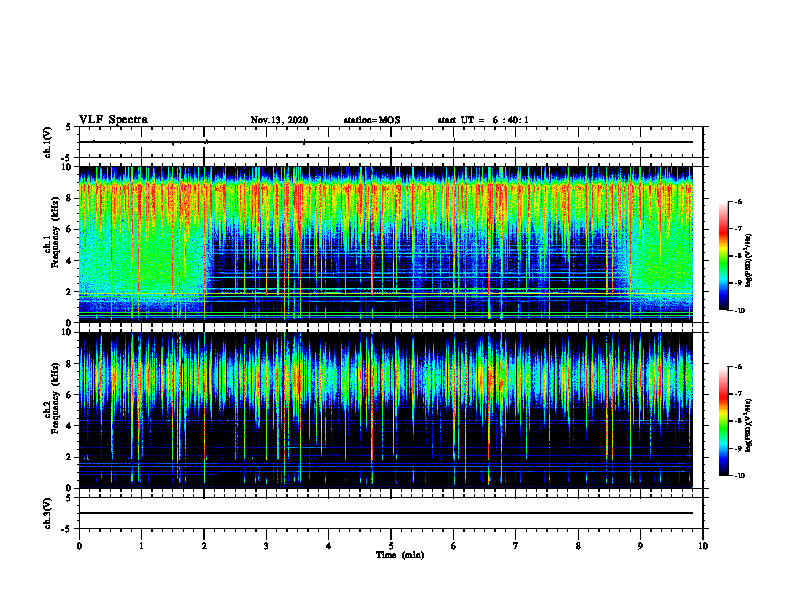Click time axis tick label "5"
Viewport: 792px width, 612px height.
coord(391,546)
